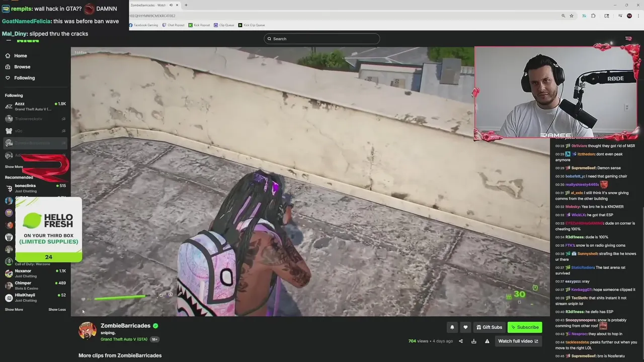
Task: Click the streamer webcam overlay
Action: point(556,92)
